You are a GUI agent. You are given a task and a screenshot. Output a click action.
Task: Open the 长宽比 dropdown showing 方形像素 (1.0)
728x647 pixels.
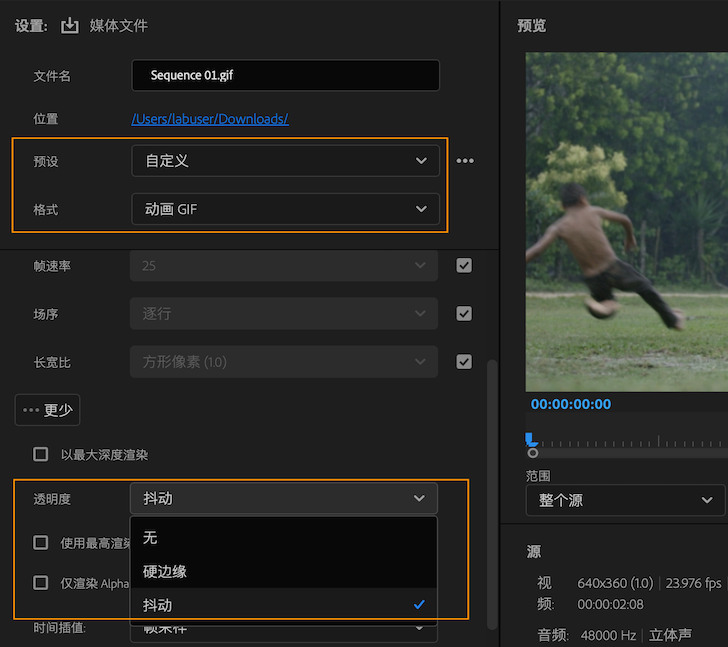coord(284,362)
